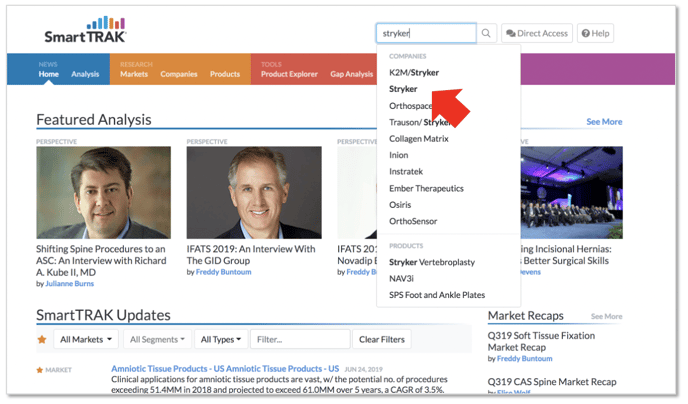Click the star beside the MARKET update
The image size is (688, 404).
point(39,370)
